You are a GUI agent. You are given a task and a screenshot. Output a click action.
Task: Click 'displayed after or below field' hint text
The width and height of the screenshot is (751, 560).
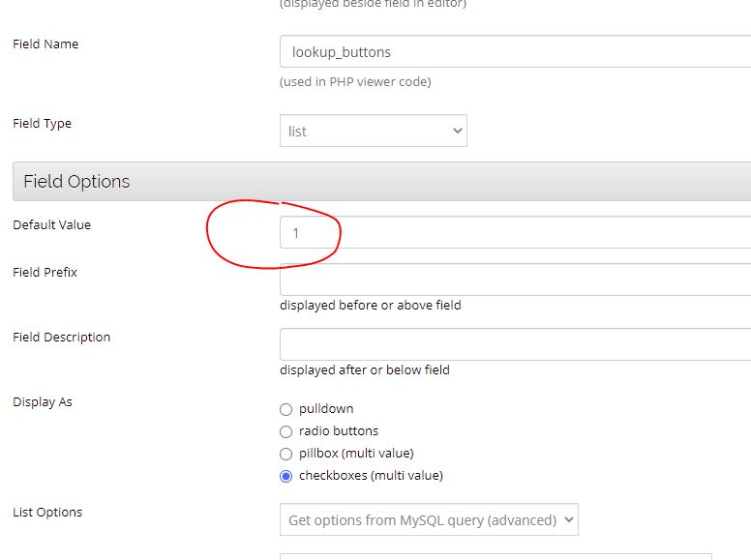365,370
